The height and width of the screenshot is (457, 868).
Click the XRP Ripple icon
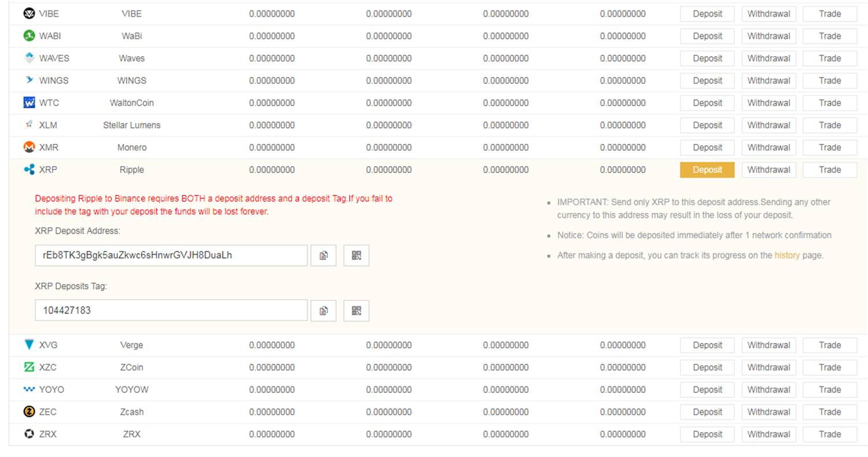point(29,169)
